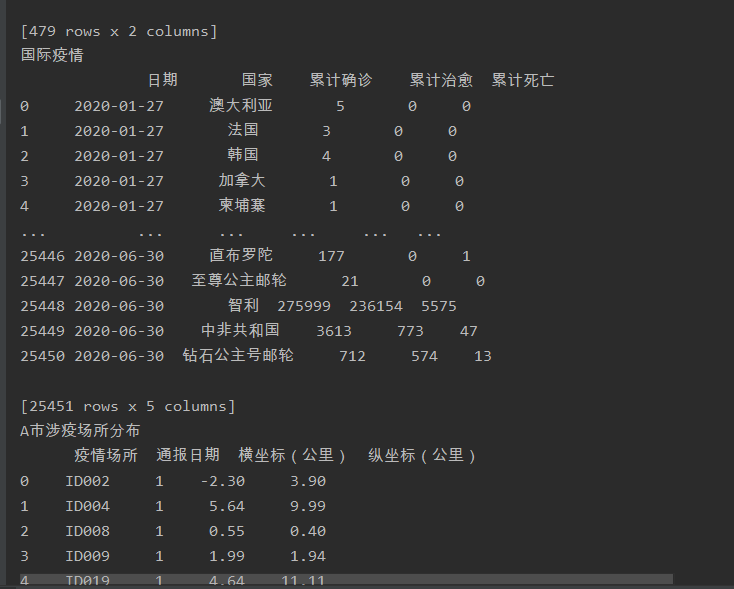Click the value 712 for 钻石公主号邮轮
Viewport: 734px width, 589px height.
click(x=352, y=356)
